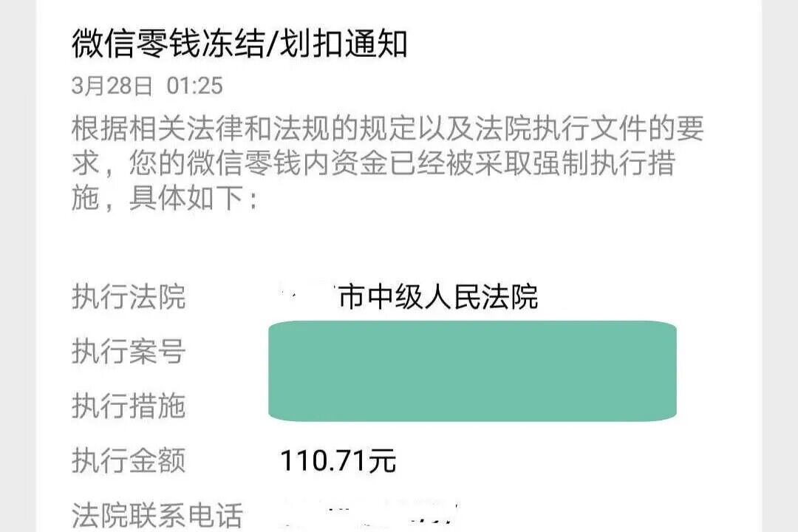Tap the 市中级人民法院 court name
Image resolution: width=798 pixels, height=532 pixels.
tap(437, 297)
